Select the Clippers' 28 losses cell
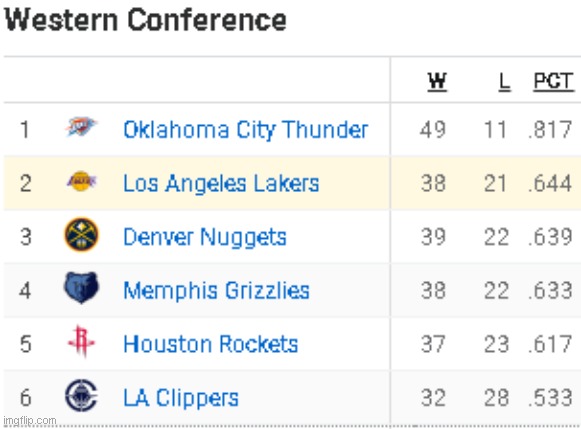Viewport: 581px width, 429px height. [497, 398]
